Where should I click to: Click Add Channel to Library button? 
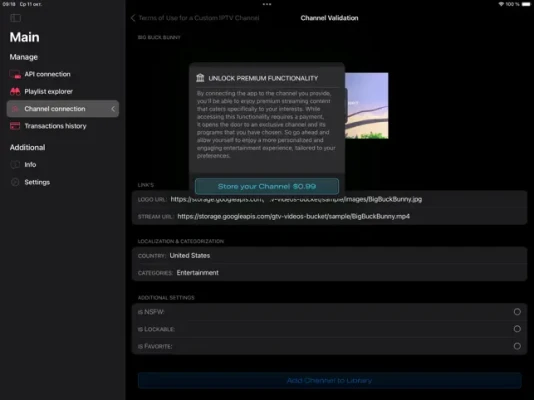329,381
